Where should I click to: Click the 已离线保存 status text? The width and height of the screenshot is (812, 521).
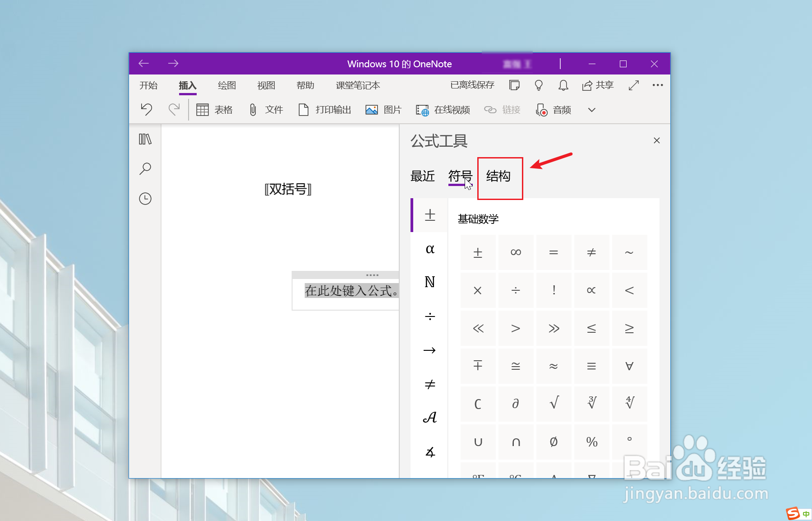point(472,85)
